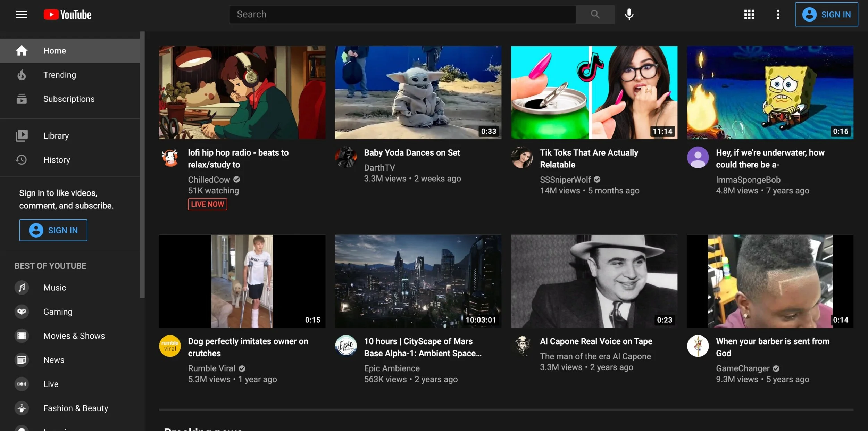
Task: Click the History clock icon
Action: pos(22,160)
